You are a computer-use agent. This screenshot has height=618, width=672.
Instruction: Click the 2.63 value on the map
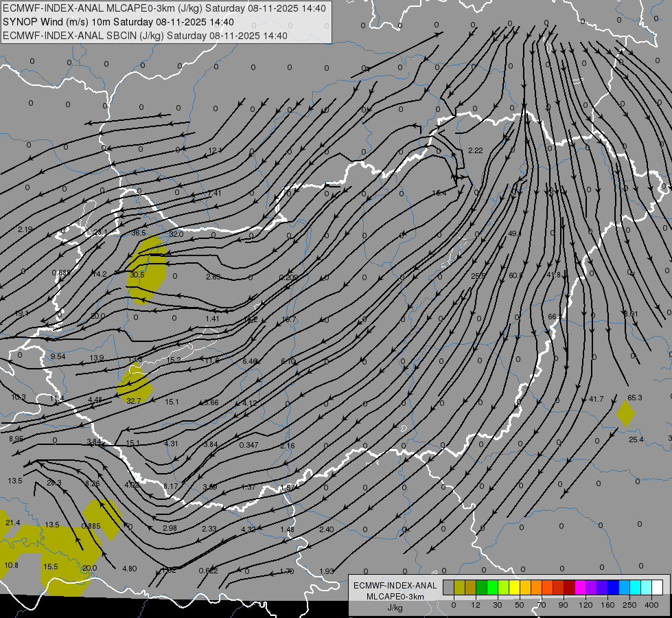[x=213, y=277]
